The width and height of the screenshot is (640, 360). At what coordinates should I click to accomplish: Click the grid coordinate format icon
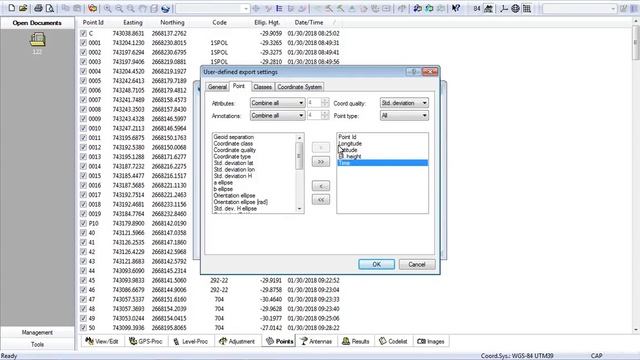pos(527,8)
